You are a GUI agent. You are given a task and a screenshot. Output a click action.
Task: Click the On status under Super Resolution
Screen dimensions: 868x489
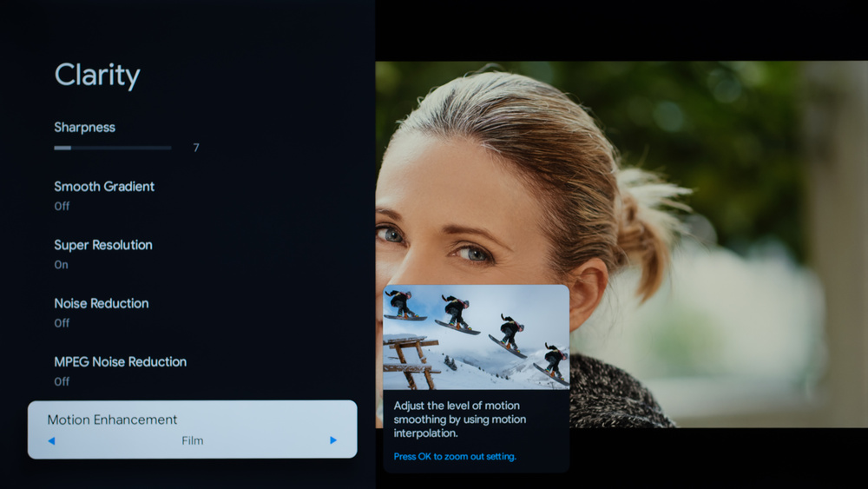click(x=61, y=265)
